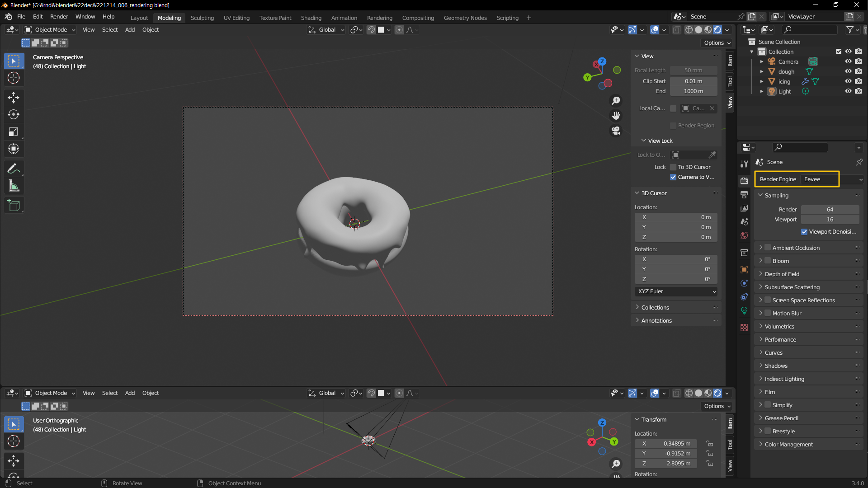Open the Output properties tab icon
Screen dimensions: 868x488
pyautogui.click(x=744, y=194)
